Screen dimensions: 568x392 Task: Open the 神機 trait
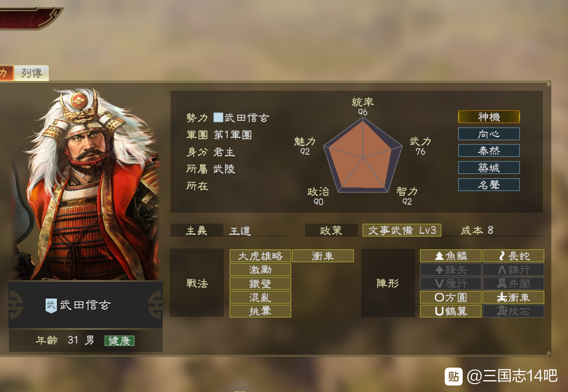(489, 117)
